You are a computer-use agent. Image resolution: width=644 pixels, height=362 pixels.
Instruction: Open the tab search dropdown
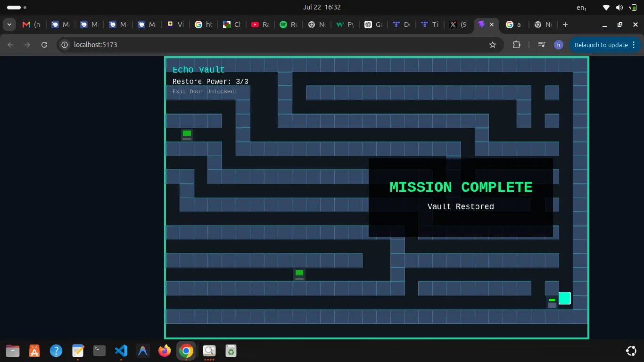point(9,25)
